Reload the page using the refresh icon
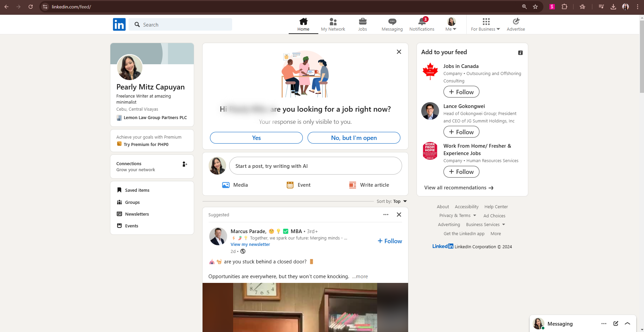Viewport: 644px width, 332px height. point(31,7)
